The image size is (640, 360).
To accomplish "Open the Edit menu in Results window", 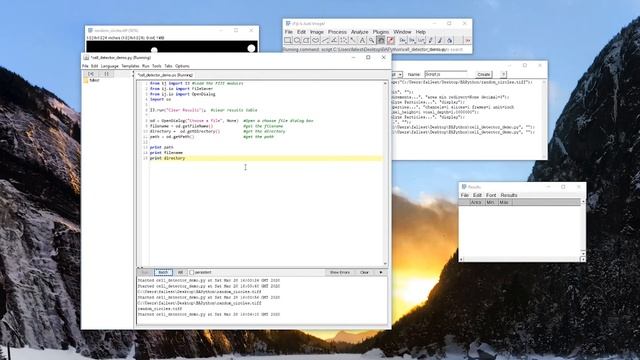I will [x=477, y=195].
